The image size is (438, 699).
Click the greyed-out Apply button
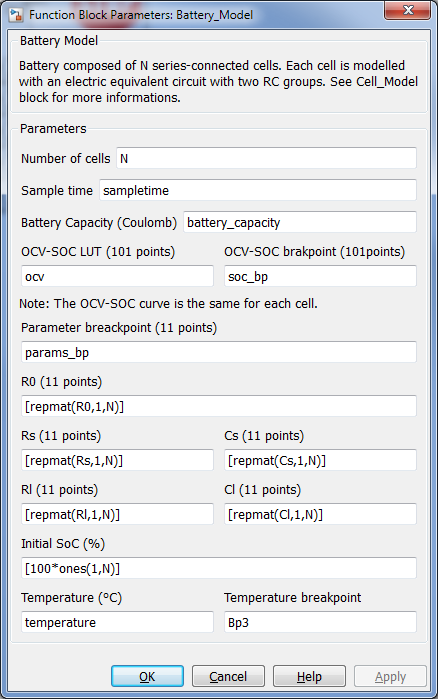pyautogui.click(x=390, y=676)
